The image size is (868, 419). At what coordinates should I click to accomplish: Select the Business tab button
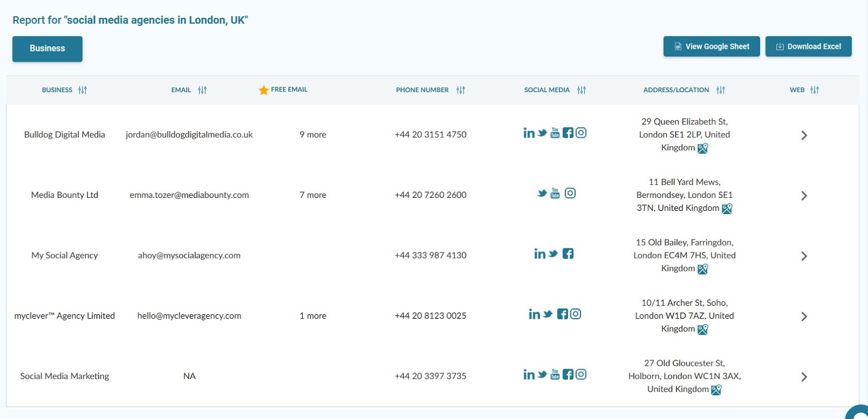tap(47, 49)
